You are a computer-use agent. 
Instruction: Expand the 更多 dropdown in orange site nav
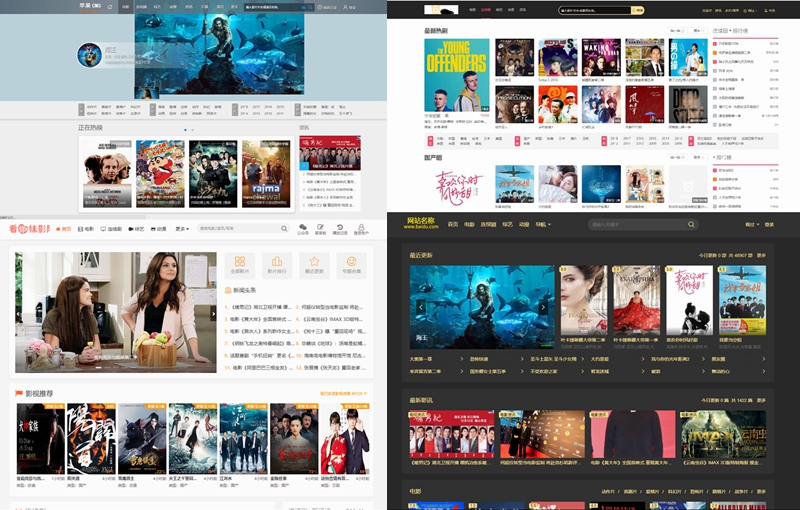point(182,229)
